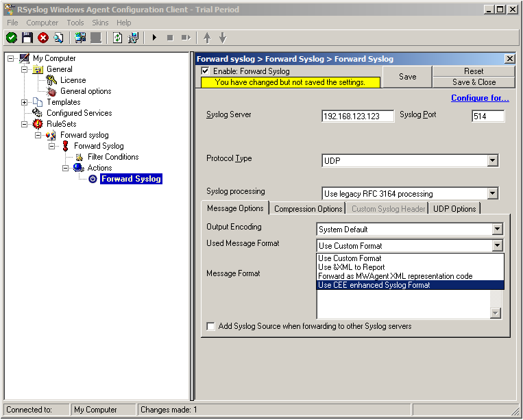Switch to the UDP Options tab
This screenshot has width=523, height=420.
pos(454,209)
